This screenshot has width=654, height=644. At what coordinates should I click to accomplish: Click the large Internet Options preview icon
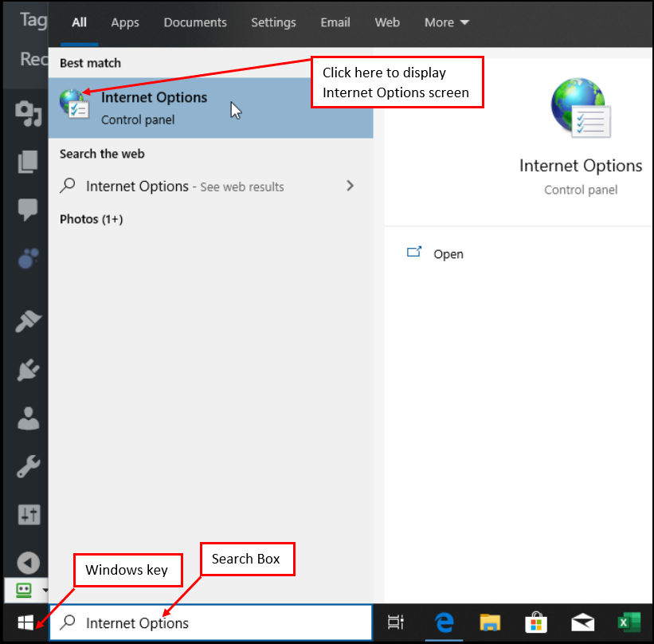click(x=581, y=108)
